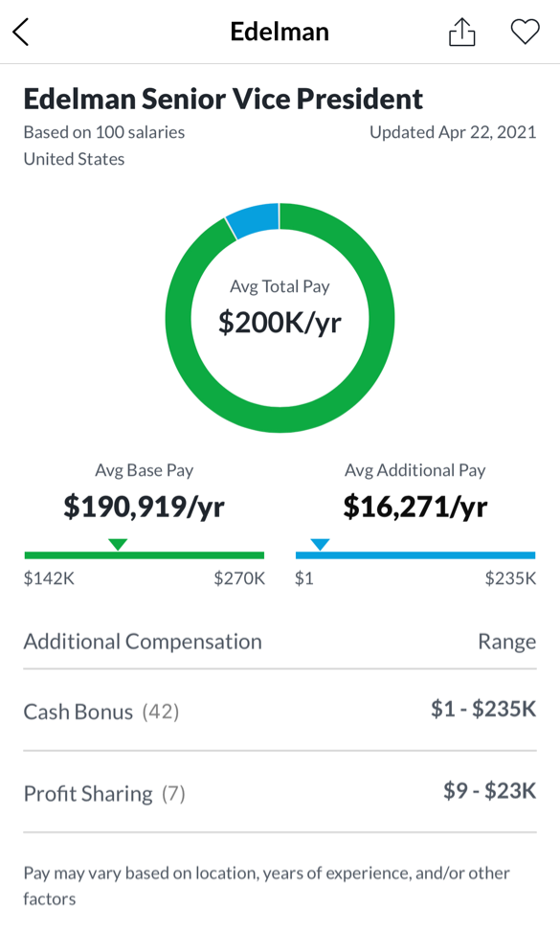
Task: Tap the heart to favorite this salary
Action: click(x=525, y=31)
